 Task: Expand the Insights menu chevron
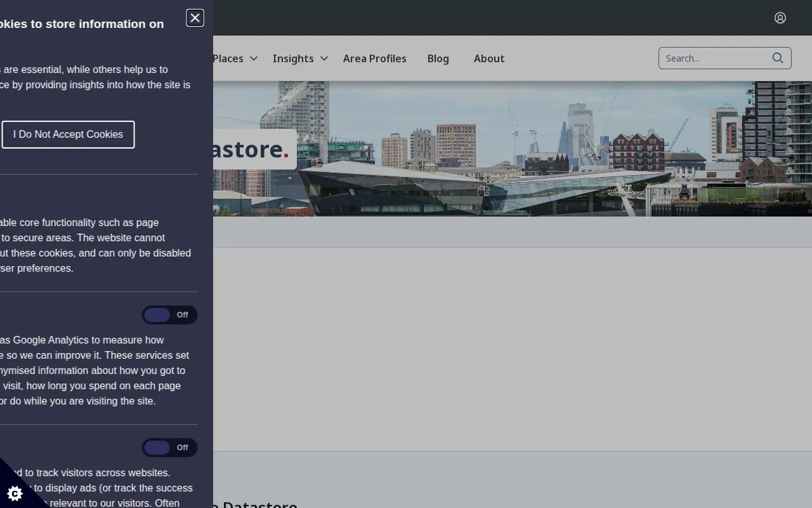coord(324,58)
